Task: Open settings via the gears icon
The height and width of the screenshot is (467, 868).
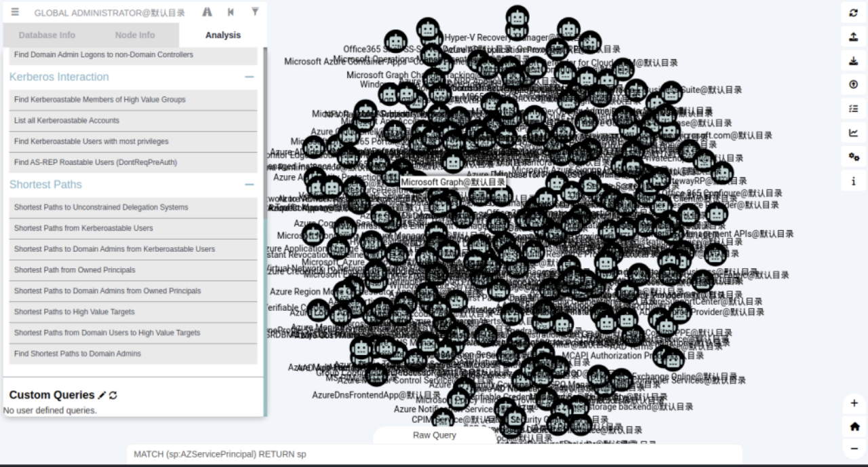Action: coord(854,157)
